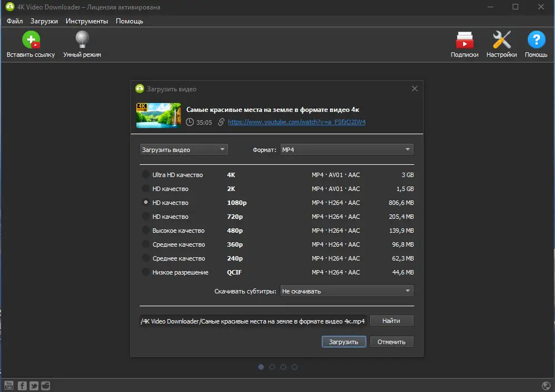
Task: Click the 44,6 MB file size value
Action: point(403,272)
